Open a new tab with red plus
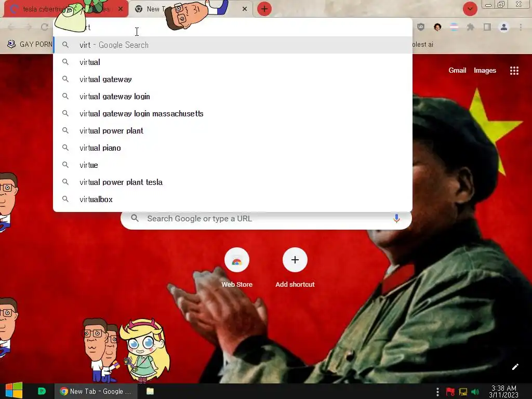532x399 pixels. point(264,9)
